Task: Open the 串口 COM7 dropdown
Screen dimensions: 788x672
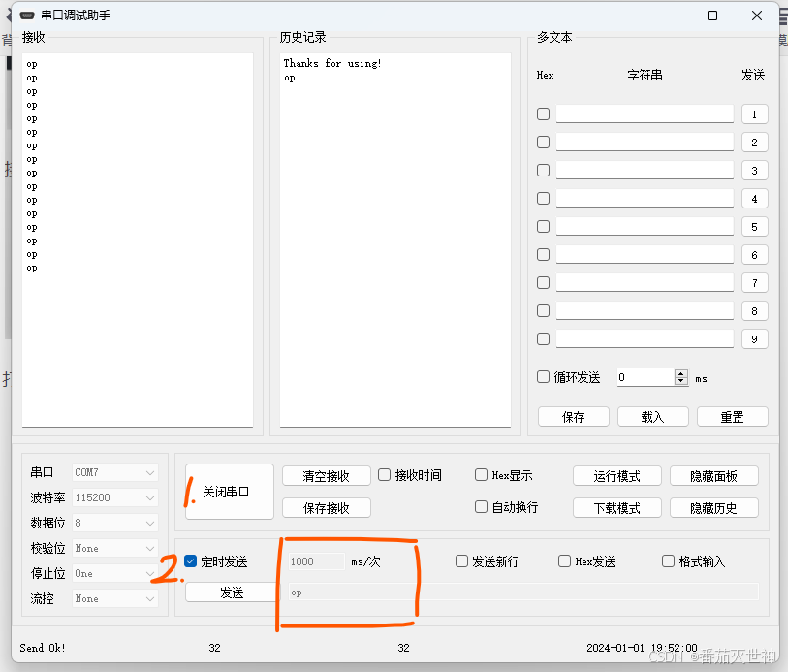Action: (x=115, y=472)
